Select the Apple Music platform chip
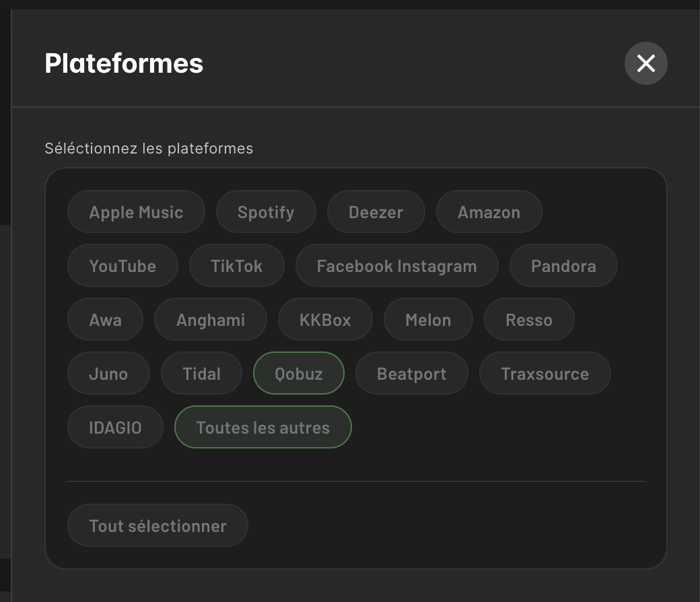This screenshot has width=700, height=602. pos(136,212)
